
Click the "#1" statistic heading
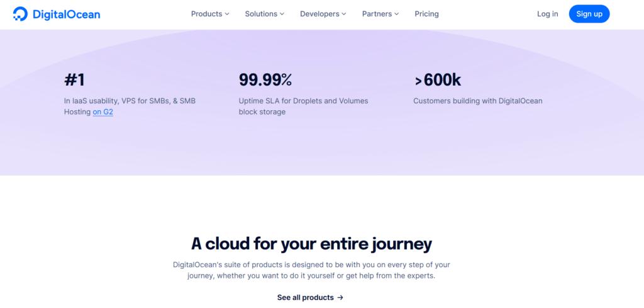74,80
